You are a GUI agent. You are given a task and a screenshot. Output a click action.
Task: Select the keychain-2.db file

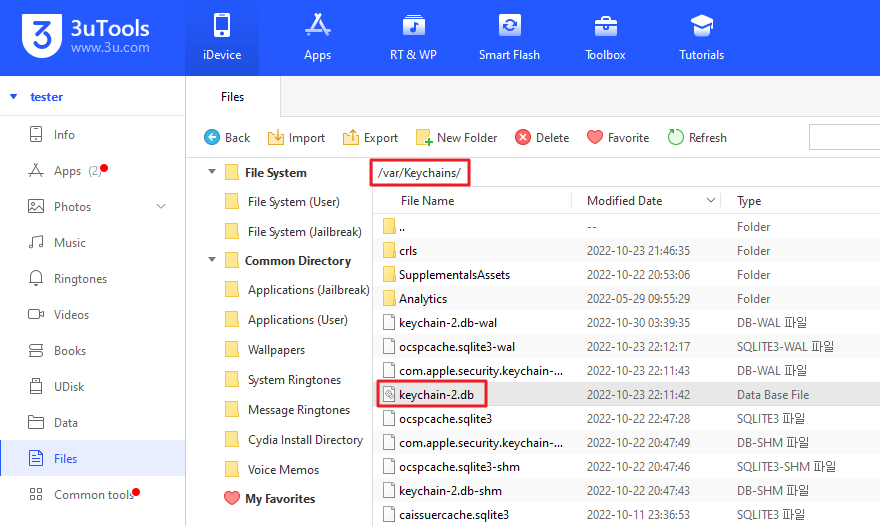pyautogui.click(x=626, y=395)
